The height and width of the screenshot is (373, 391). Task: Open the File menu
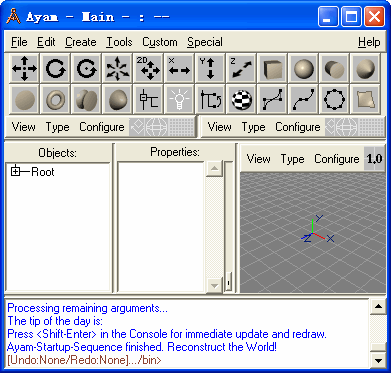click(x=19, y=42)
